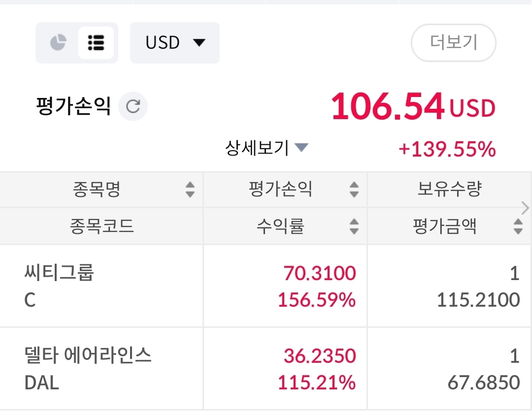Expand 상세보기 details

(266, 148)
